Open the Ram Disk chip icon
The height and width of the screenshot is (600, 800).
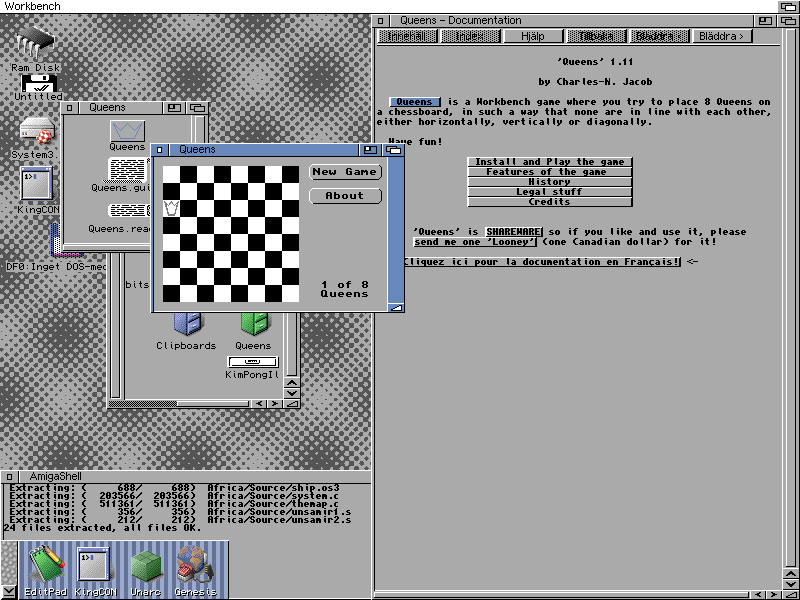[35, 43]
